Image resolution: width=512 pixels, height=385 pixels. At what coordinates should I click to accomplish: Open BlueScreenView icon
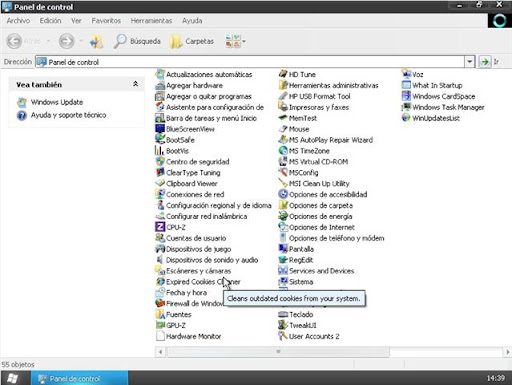pyautogui.click(x=160, y=129)
